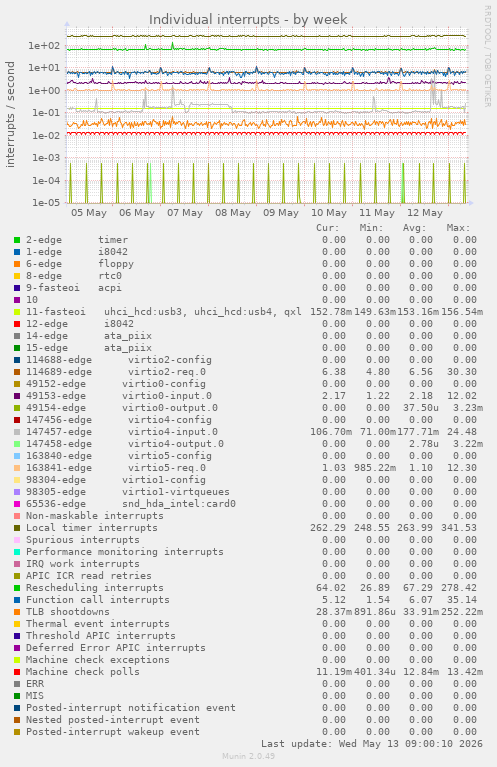Click the Rescheduling interrupts green swatch

click(17, 587)
